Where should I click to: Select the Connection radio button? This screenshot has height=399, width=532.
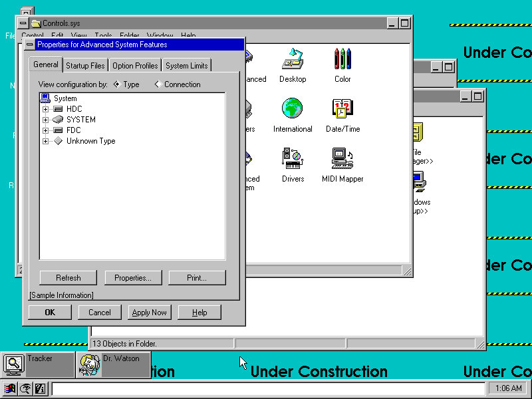(x=158, y=84)
